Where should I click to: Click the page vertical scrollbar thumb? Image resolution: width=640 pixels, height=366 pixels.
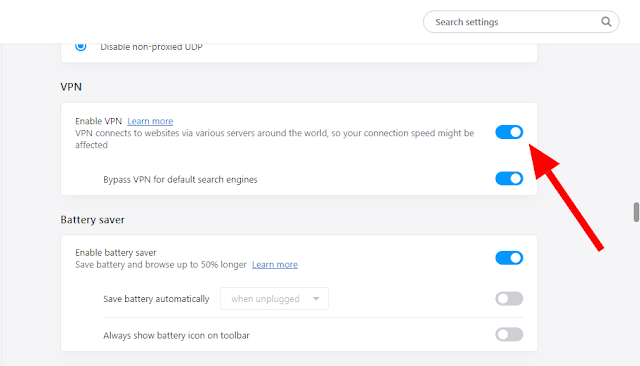[636, 212]
